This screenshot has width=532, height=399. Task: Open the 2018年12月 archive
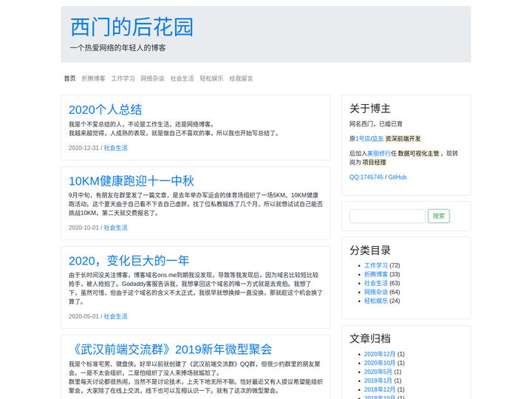[380, 389]
